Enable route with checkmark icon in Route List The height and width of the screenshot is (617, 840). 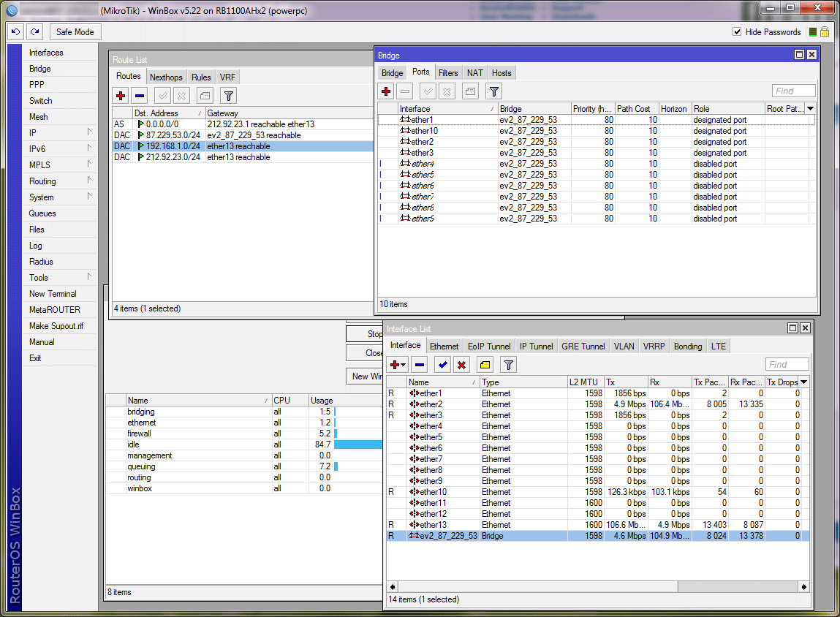point(163,96)
